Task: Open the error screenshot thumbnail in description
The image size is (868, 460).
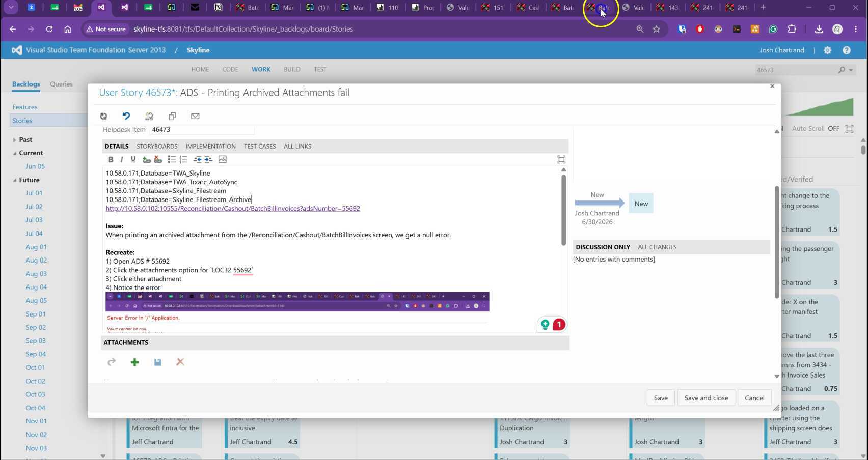Action: click(x=297, y=312)
